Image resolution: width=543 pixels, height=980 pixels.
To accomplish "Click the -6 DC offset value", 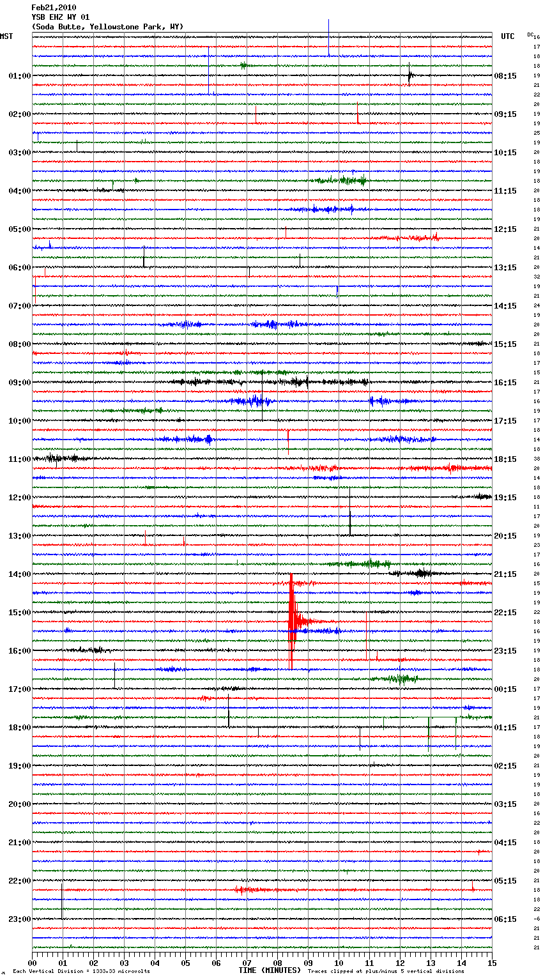I will (537, 919).
